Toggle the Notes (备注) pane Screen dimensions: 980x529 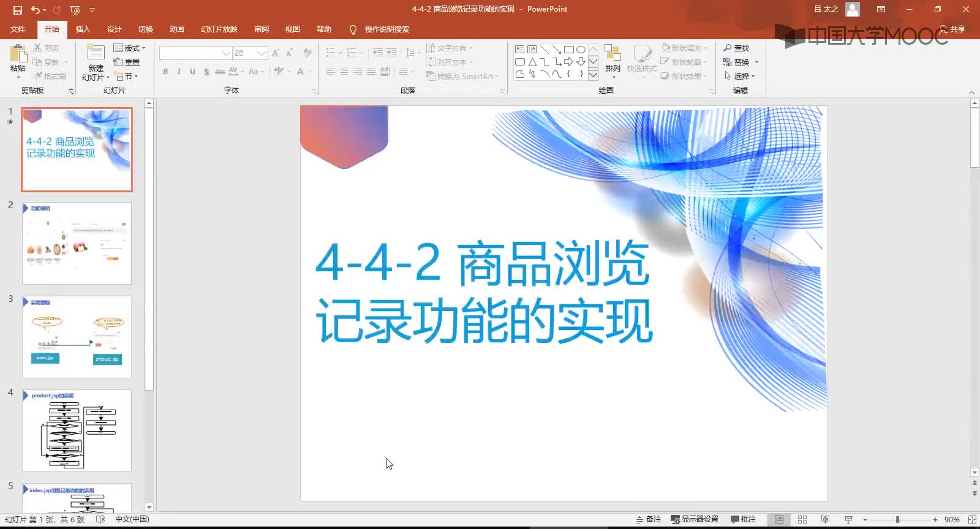[x=649, y=519]
